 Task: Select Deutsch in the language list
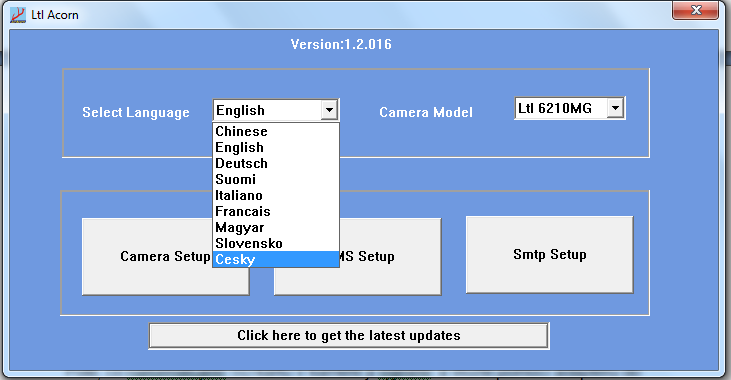click(276, 164)
